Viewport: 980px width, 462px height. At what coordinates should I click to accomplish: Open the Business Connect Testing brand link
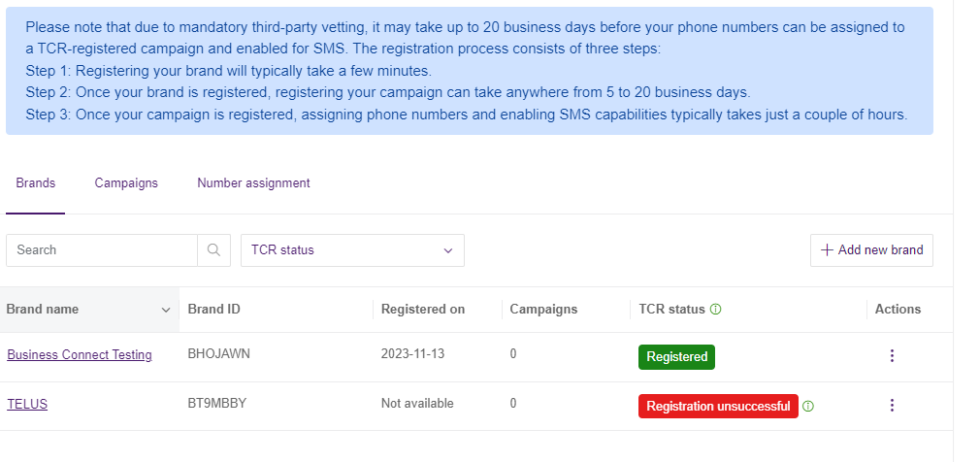[80, 355]
